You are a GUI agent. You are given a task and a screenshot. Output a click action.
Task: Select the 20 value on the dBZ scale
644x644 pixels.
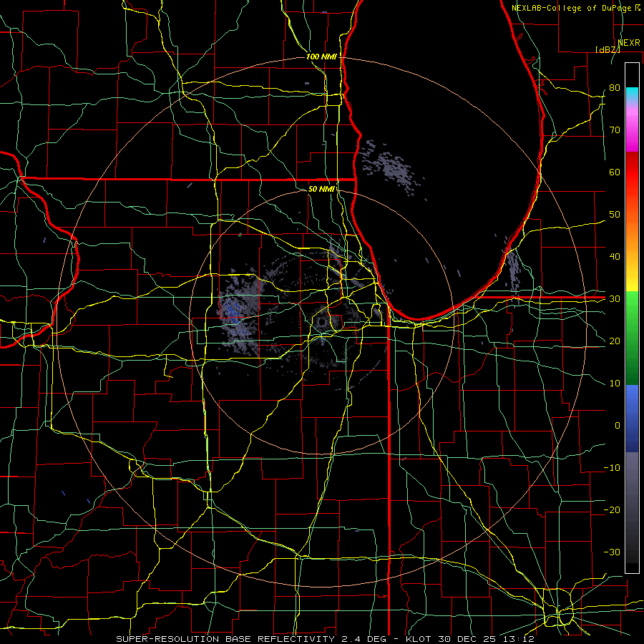pos(615,341)
